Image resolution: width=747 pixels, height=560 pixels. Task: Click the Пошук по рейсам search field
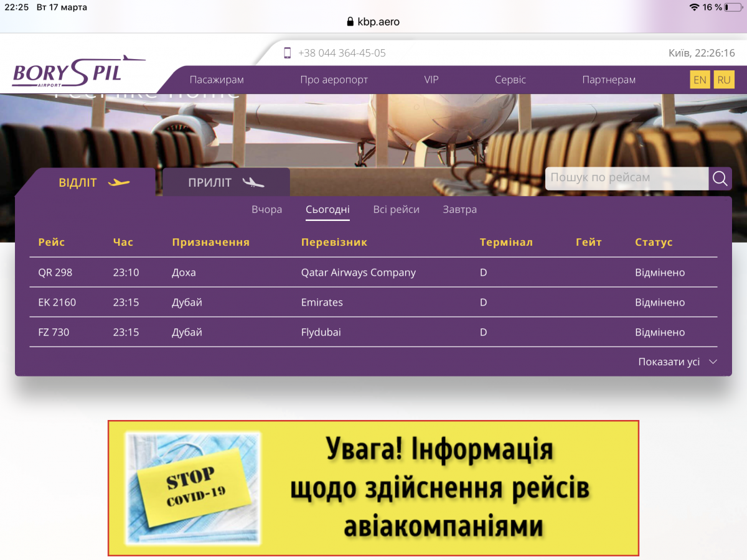coord(627,179)
